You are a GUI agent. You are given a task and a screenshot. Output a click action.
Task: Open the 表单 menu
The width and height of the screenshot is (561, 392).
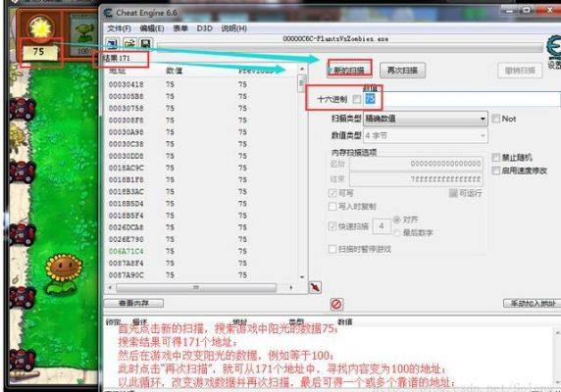pyautogui.click(x=180, y=28)
